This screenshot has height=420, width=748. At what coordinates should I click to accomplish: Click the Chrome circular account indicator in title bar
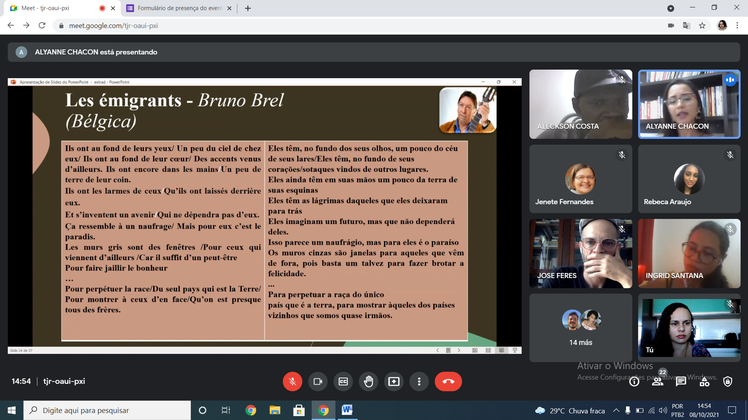tap(671, 8)
